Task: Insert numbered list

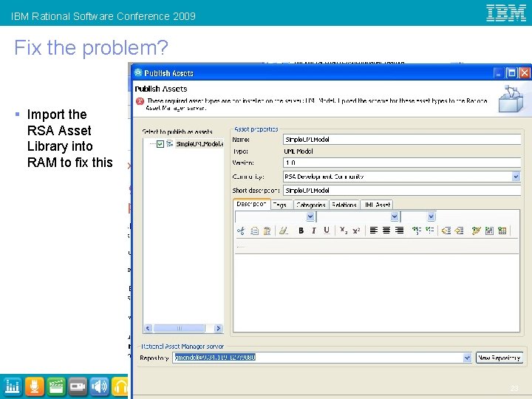Action: tap(416, 231)
